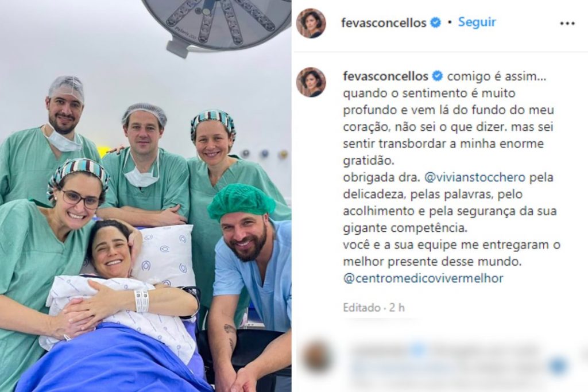Click the blurred verified badge in comment

click(418, 350)
